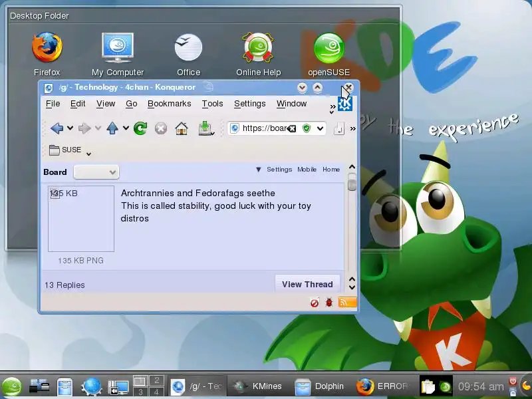Image resolution: width=532 pixels, height=399 pixels.
Task: Switch to the ERROR Firefox taskbar entry
Action: (382, 386)
